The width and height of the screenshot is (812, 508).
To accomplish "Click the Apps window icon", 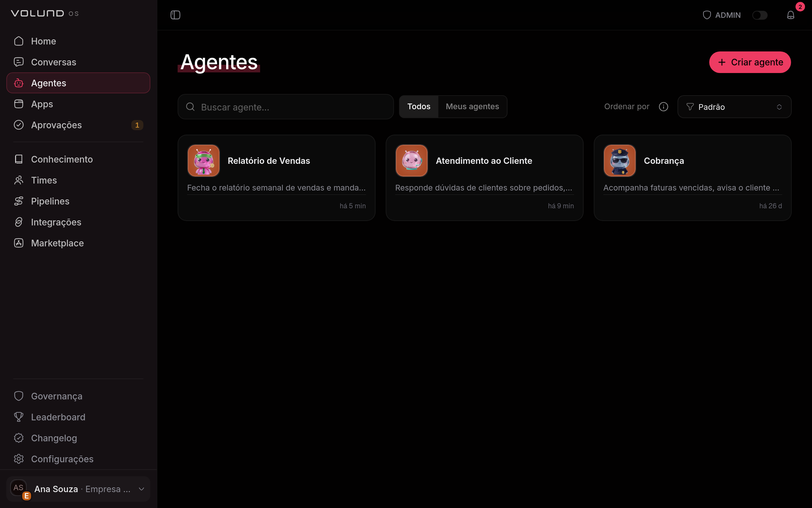I will pyautogui.click(x=19, y=104).
